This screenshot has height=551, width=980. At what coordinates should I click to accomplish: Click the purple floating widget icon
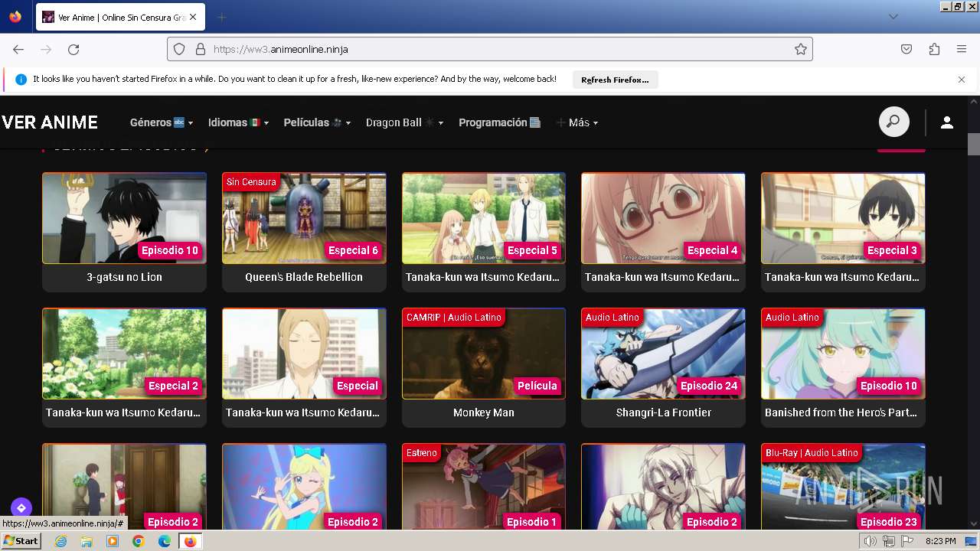click(x=21, y=507)
